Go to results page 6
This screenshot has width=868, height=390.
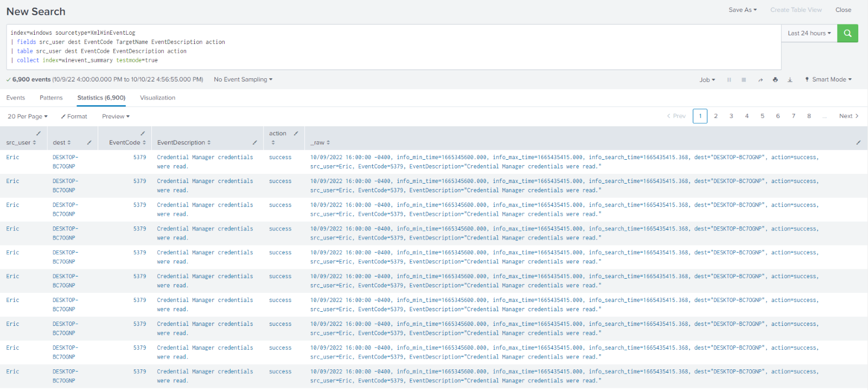tap(778, 116)
